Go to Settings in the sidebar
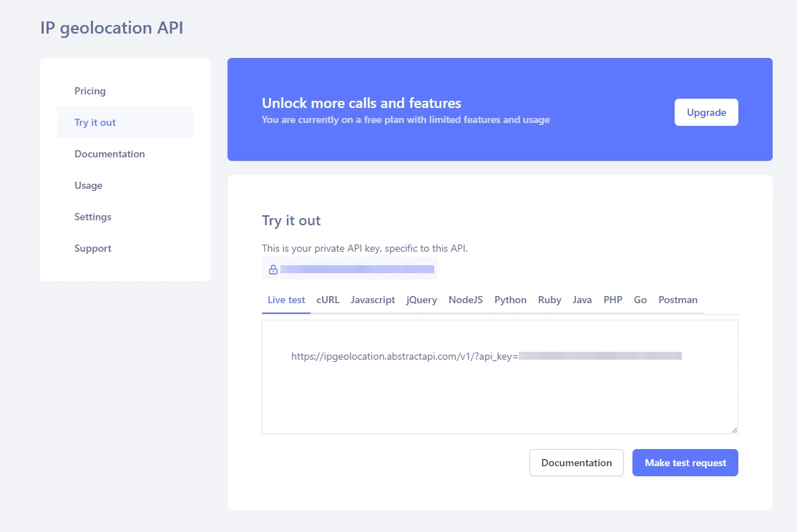This screenshot has width=797, height=532. pos(92,217)
